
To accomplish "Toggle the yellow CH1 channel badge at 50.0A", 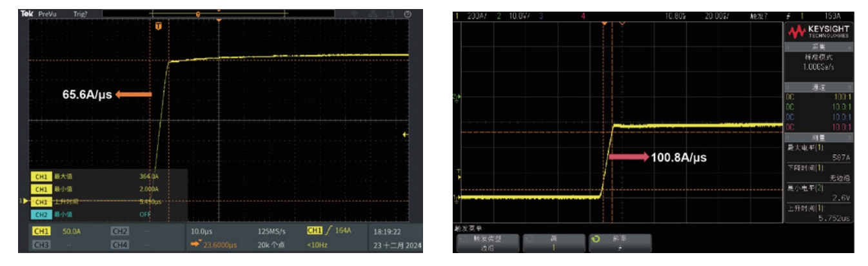I will pyautogui.click(x=41, y=230).
